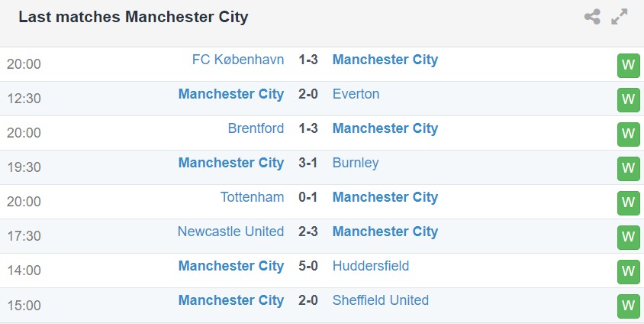Click the Tottenham team name
Image resolution: width=644 pixels, height=324 pixels.
252,197
